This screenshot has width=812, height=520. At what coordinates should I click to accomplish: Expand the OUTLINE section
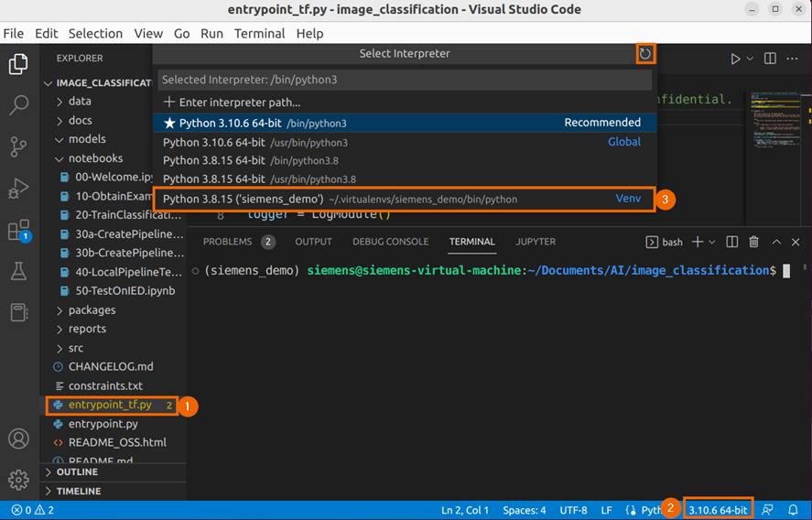pos(77,472)
